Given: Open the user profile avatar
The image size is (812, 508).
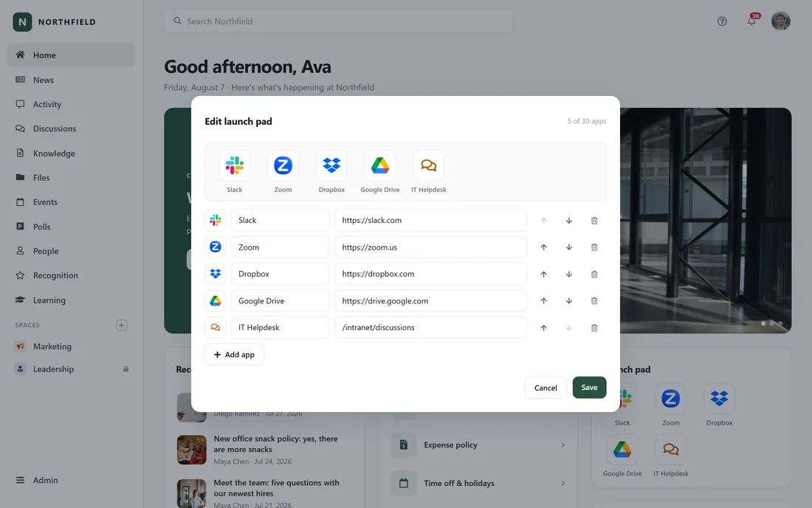Looking at the screenshot, I should tap(781, 21).
